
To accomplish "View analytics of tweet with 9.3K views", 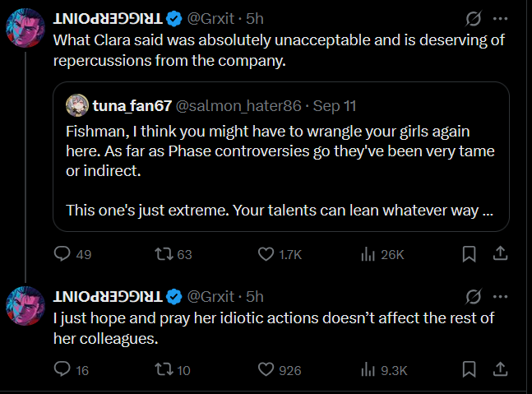I will pos(368,370).
